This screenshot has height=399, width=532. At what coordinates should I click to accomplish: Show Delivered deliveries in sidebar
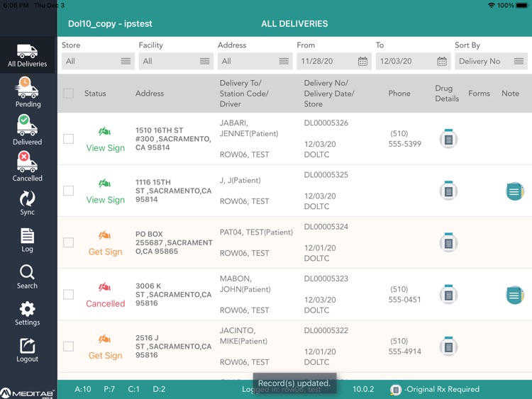click(27, 130)
